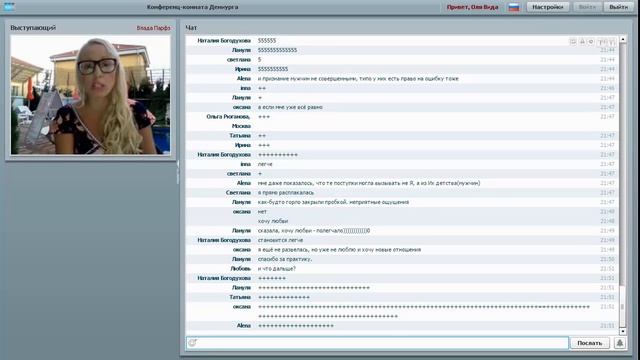
Task: Open the emoticon picker in message field
Action: (193, 342)
